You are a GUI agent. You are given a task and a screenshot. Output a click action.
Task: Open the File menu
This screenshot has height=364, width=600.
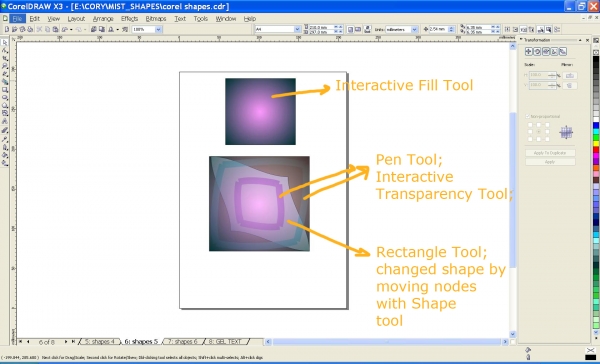tap(17, 18)
